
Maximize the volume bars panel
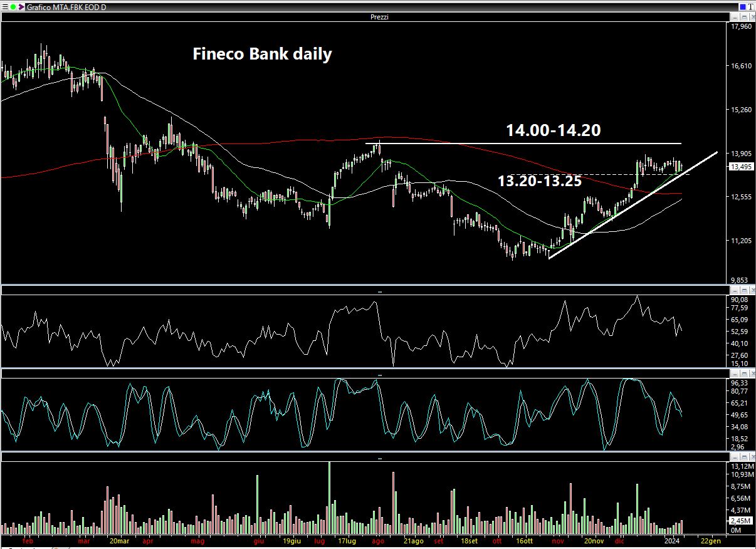click(x=743, y=457)
